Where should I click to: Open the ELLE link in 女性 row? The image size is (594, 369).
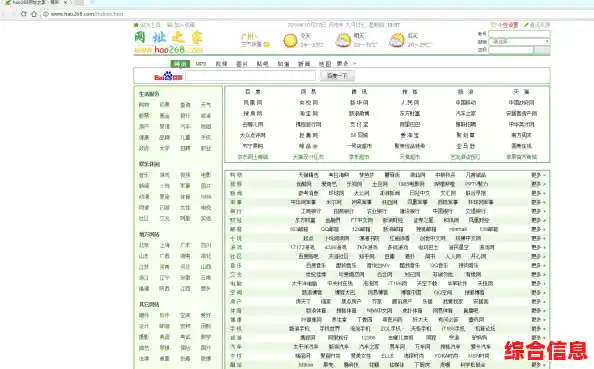click(x=387, y=356)
